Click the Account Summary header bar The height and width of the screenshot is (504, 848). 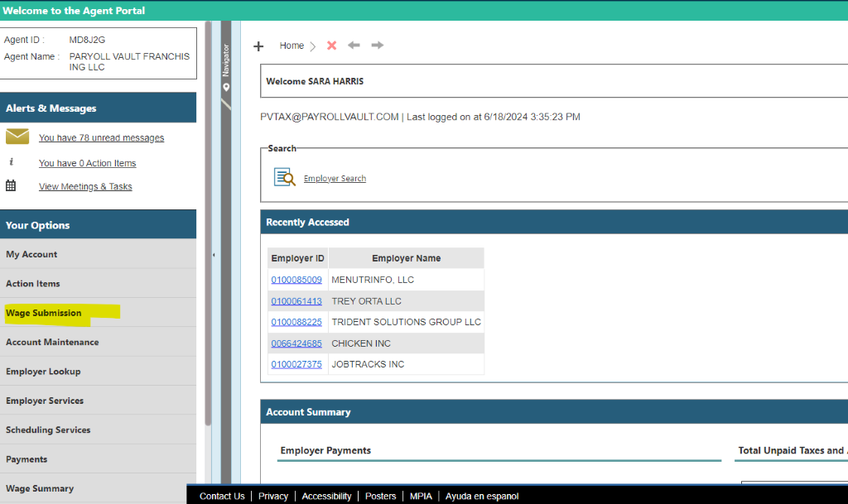pos(554,411)
